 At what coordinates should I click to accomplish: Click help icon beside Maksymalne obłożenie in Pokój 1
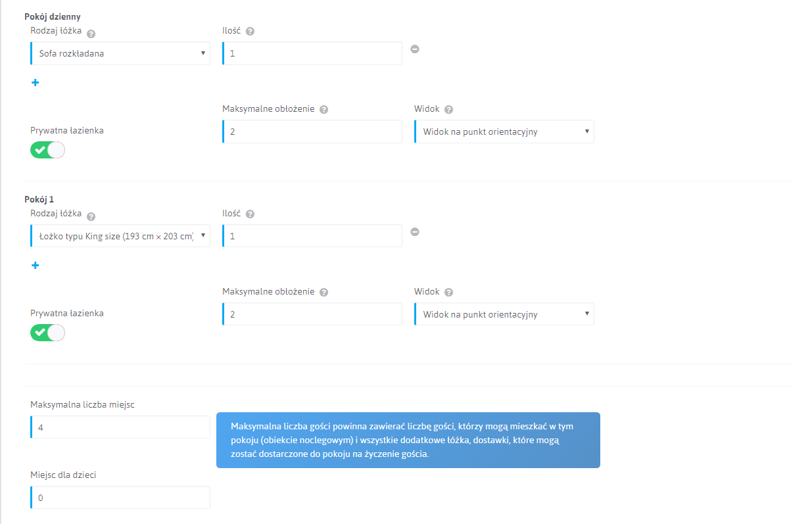[323, 293]
